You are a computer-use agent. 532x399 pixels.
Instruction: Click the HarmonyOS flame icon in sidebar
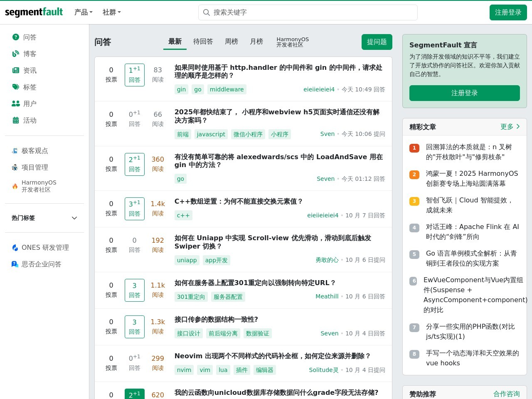tap(15, 186)
